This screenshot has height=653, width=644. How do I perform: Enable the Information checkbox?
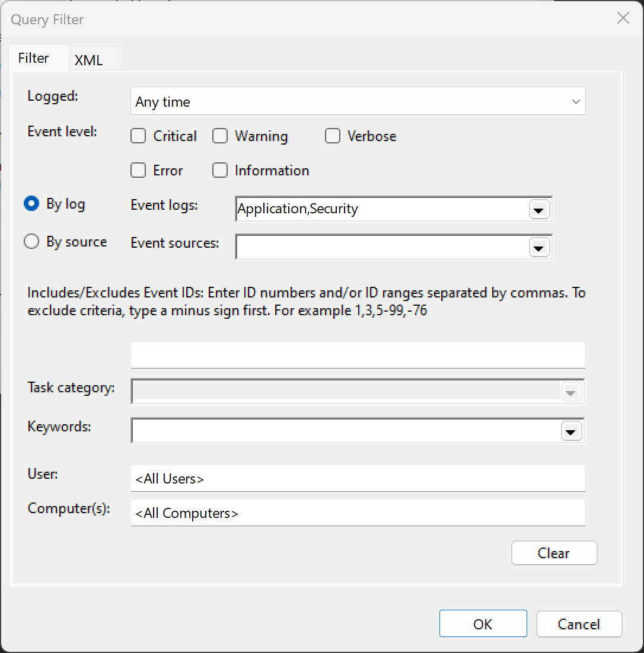(220, 170)
